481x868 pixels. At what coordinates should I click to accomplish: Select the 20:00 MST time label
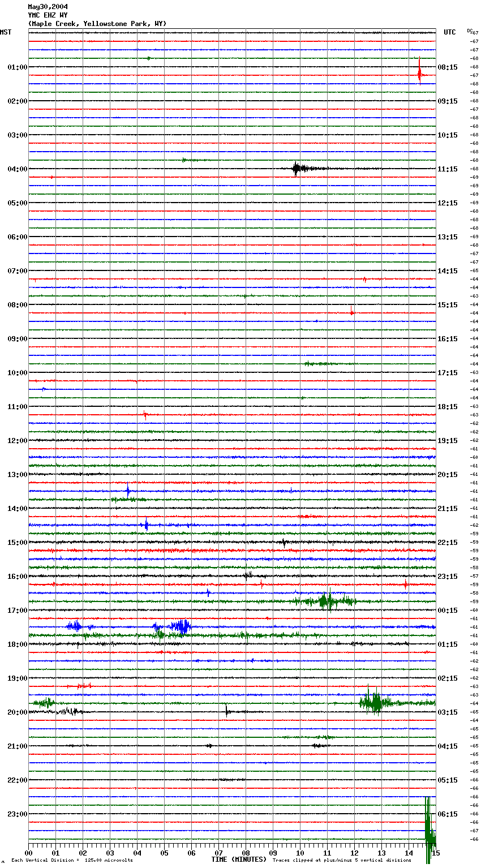[x=18, y=712]
